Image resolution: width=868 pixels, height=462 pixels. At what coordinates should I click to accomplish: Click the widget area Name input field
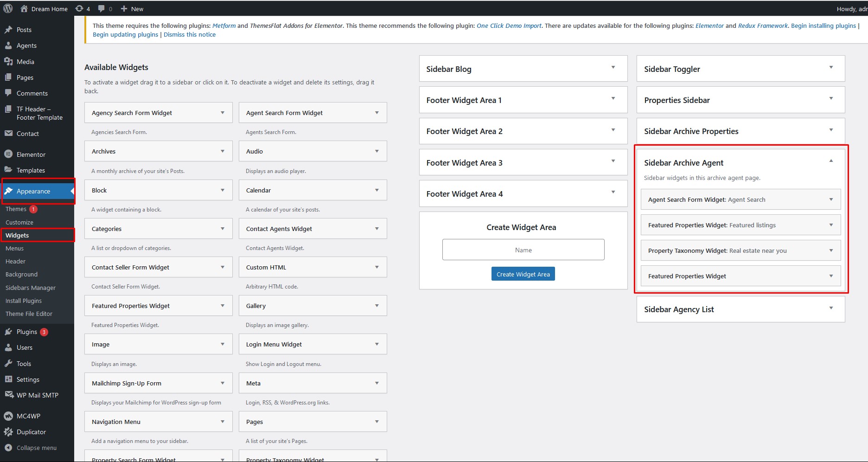coord(523,250)
